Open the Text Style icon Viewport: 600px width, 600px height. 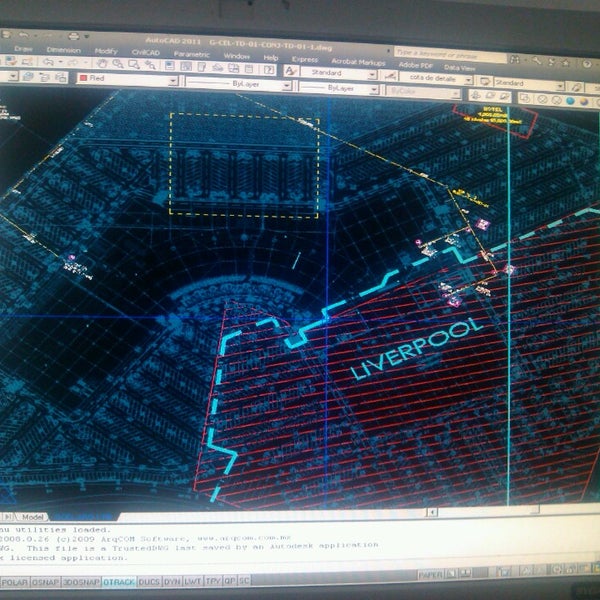[x=292, y=71]
